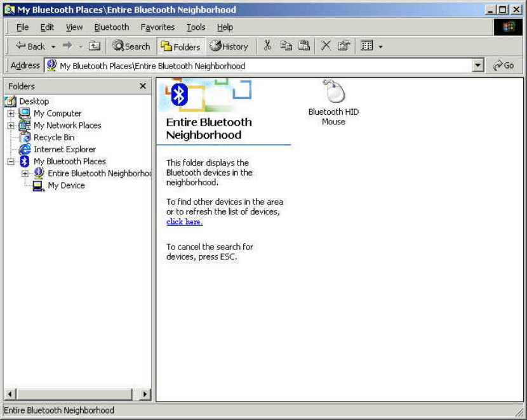This screenshot has width=527, height=420.
Task: Click the Go button
Action: [x=504, y=65]
